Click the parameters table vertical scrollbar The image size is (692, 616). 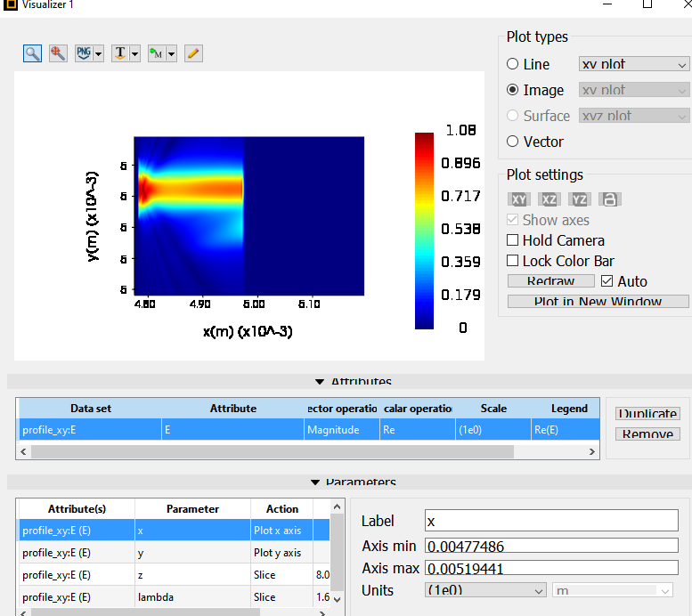[338, 552]
